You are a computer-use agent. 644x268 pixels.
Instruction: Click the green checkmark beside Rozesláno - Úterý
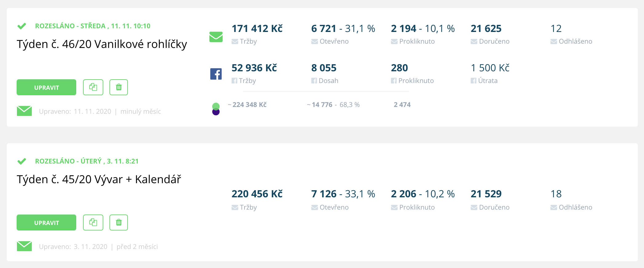22,161
